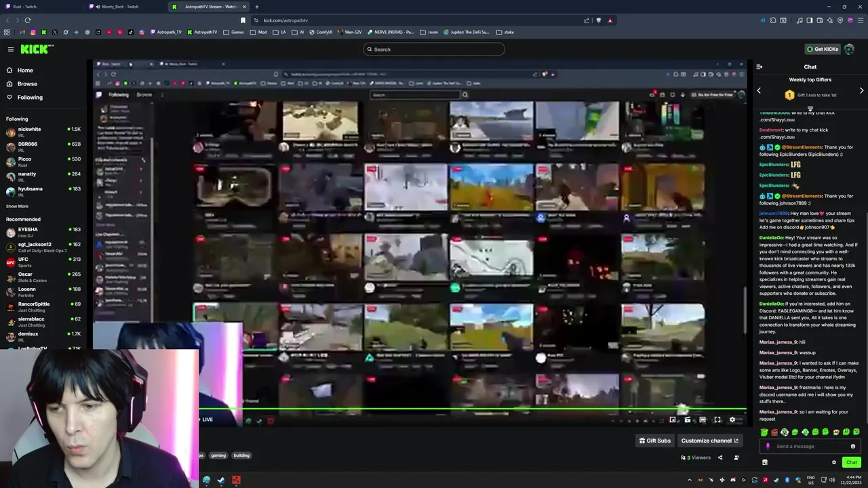
Task: Open EYESHA in Recommended list
Action: pyautogui.click(x=43, y=232)
